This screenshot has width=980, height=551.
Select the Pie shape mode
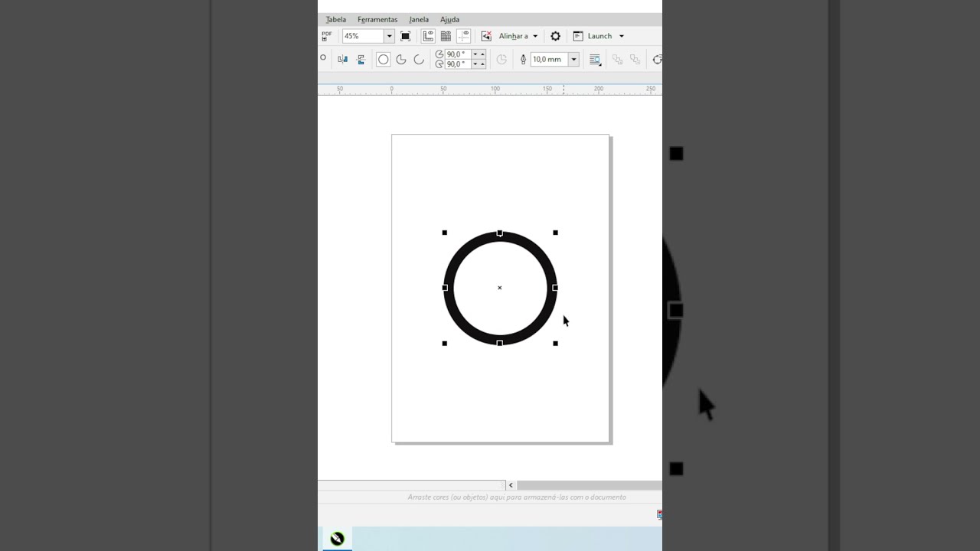tap(401, 59)
